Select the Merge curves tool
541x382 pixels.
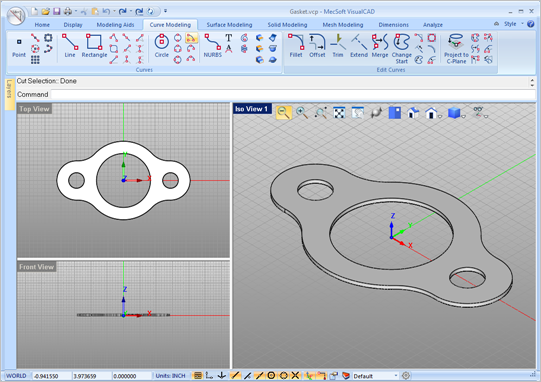380,46
